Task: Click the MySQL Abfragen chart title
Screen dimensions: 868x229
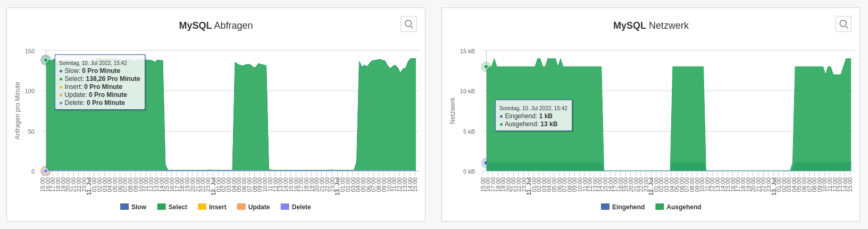Action: pyautogui.click(x=216, y=26)
